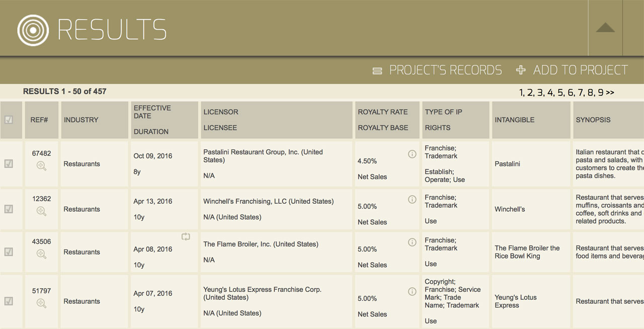
Task: Click the magnifier icon under ref 51797
Action: [x=41, y=303]
